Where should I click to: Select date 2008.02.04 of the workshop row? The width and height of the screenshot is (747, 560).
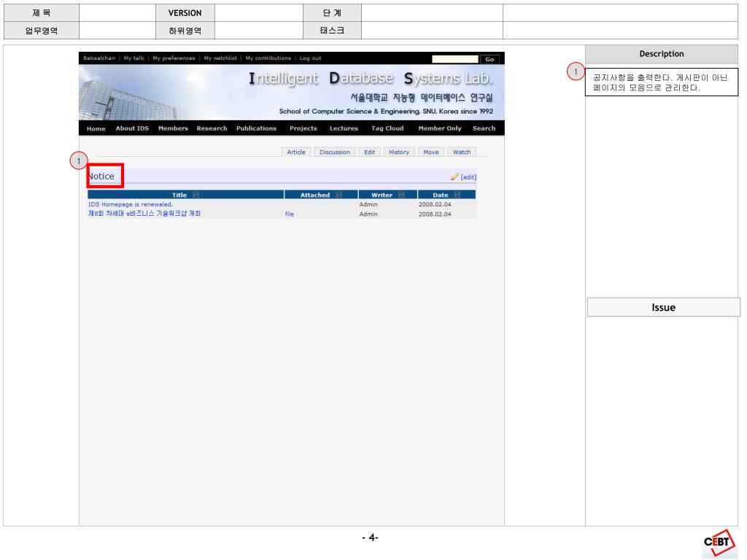(435, 214)
